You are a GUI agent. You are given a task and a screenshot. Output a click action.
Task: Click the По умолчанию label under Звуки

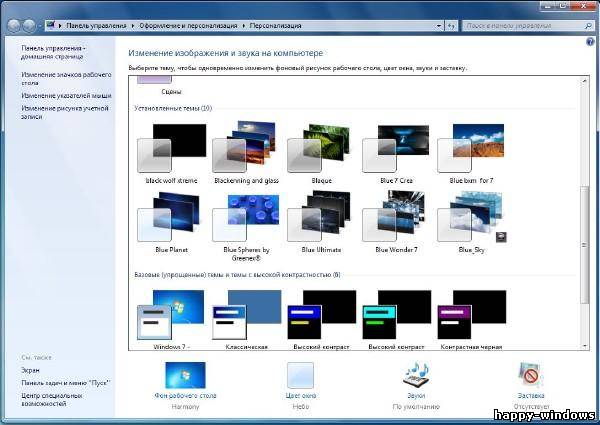(x=416, y=407)
